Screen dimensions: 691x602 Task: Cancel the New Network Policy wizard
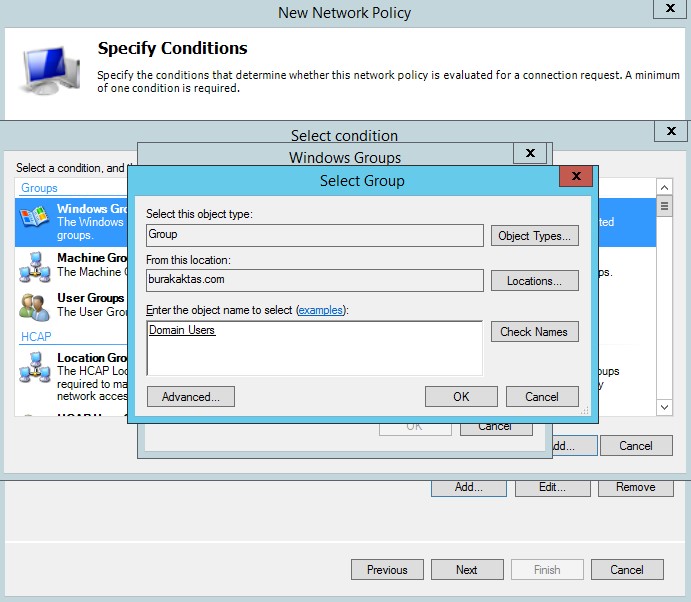pos(627,570)
